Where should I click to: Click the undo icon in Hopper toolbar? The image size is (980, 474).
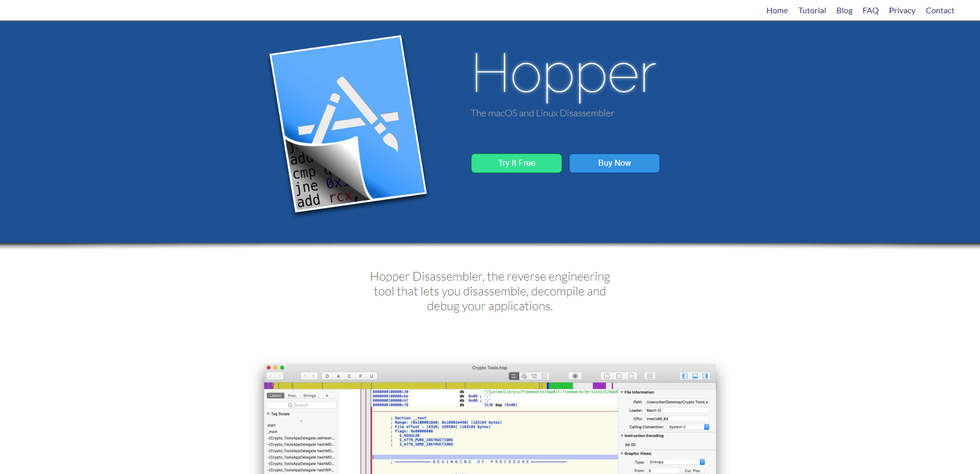[x=305, y=376]
